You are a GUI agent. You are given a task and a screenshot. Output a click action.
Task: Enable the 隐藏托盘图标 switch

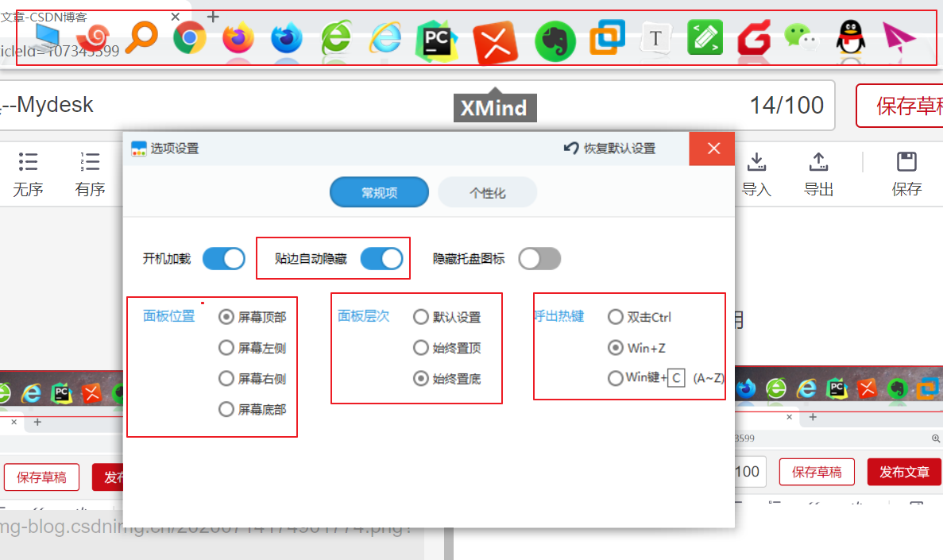[539, 259]
